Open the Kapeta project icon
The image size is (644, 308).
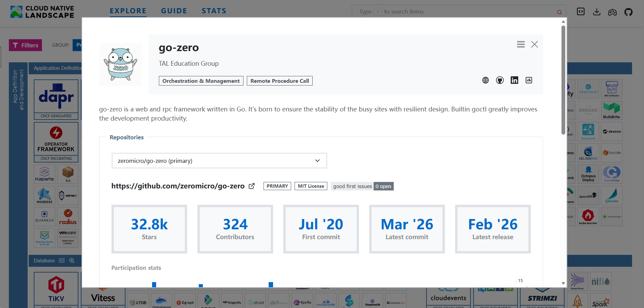(45, 174)
